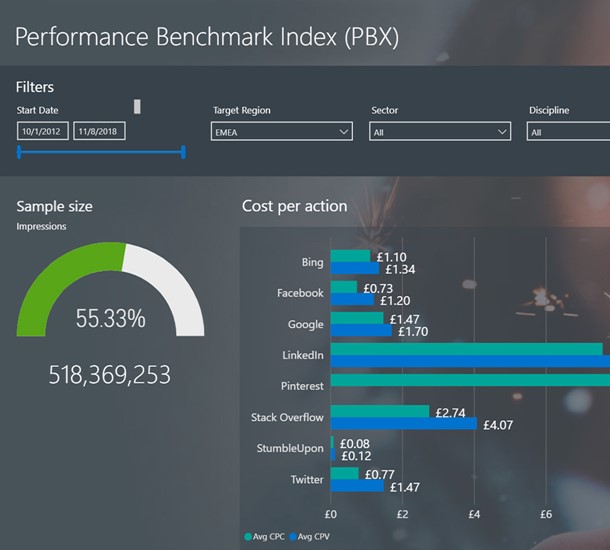
Task: Click the Twitter Avg CPC teal bar
Action: point(344,473)
